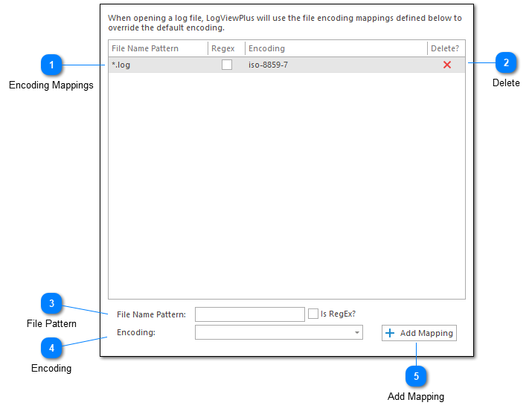Viewport: 532px width, 414px height.
Task: Toggle Regex checkbox in the *.log row
Action: 227,65
